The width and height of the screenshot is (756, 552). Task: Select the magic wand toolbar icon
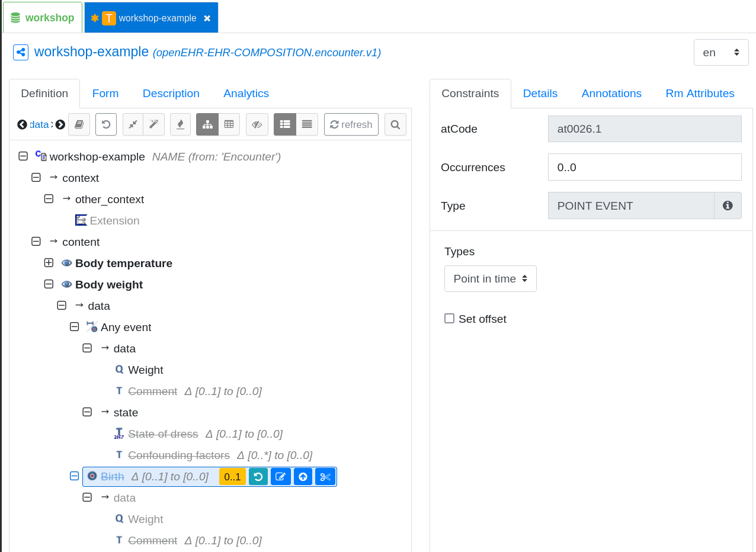pyautogui.click(x=154, y=124)
